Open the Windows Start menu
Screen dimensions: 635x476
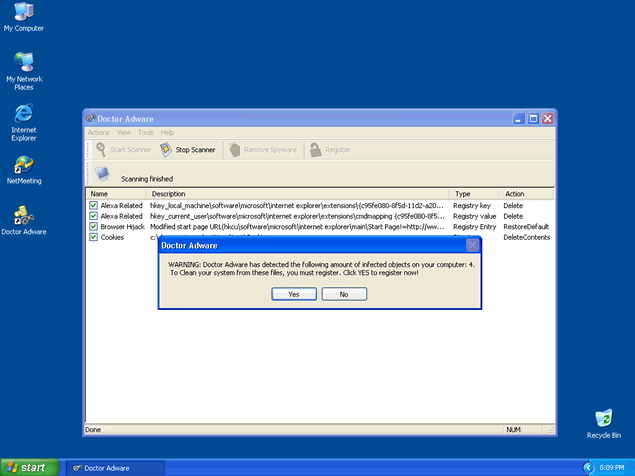[27, 467]
